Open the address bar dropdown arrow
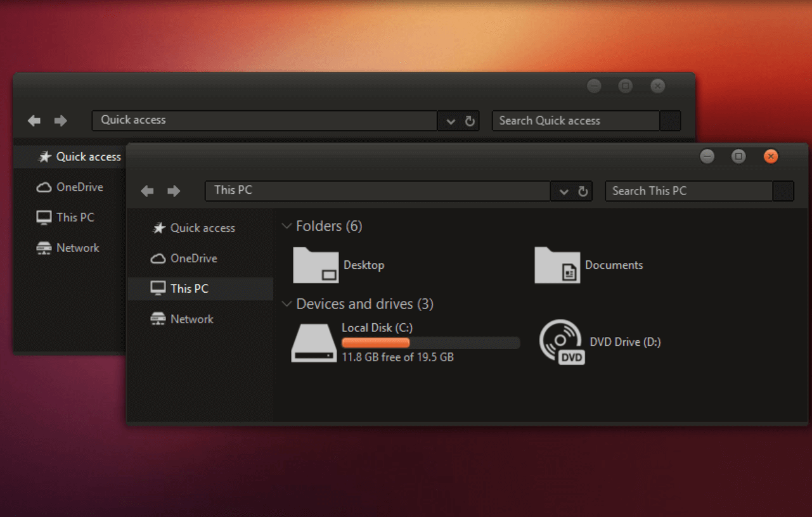This screenshot has width=812, height=517. tap(563, 191)
